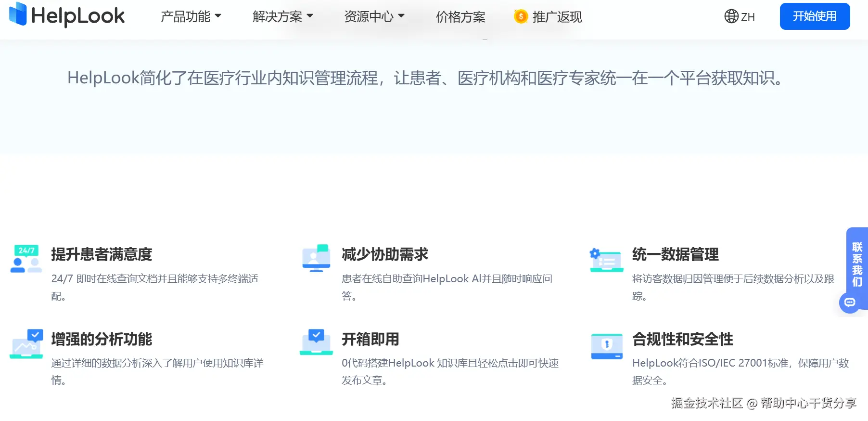This screenshot has height=421, width=868.
Task: Expand the 产品功能 dropdown menu
Action: pos(191,17)
